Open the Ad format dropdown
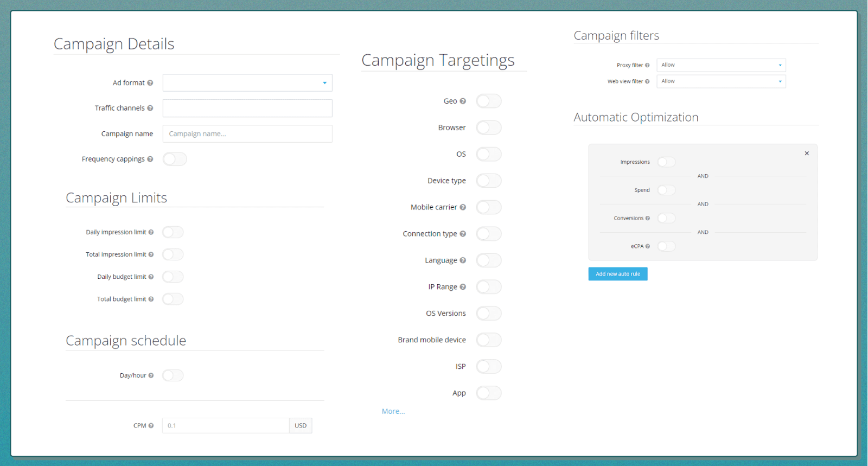 [x=247, y=83]
